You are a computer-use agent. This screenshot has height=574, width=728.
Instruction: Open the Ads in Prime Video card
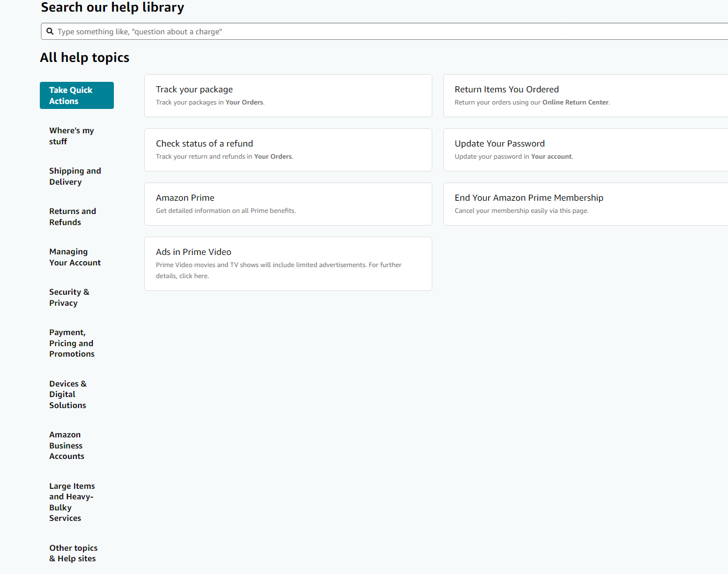point(288,264)
